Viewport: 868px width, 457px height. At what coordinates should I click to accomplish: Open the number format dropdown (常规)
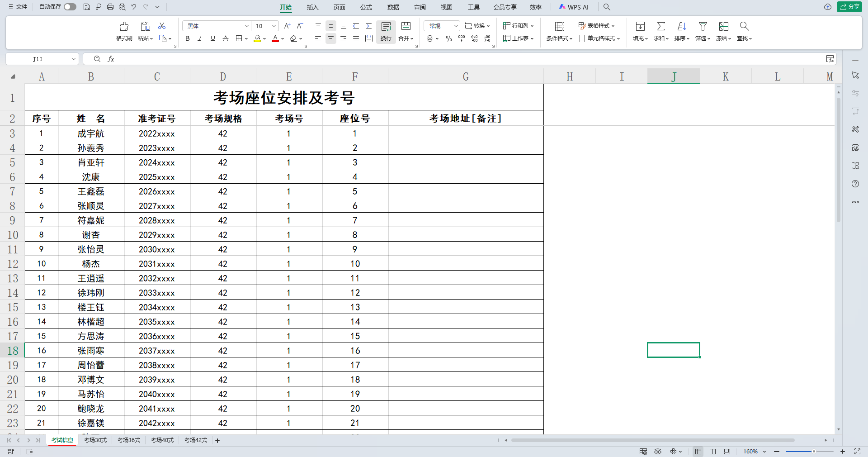pos(456,26)
